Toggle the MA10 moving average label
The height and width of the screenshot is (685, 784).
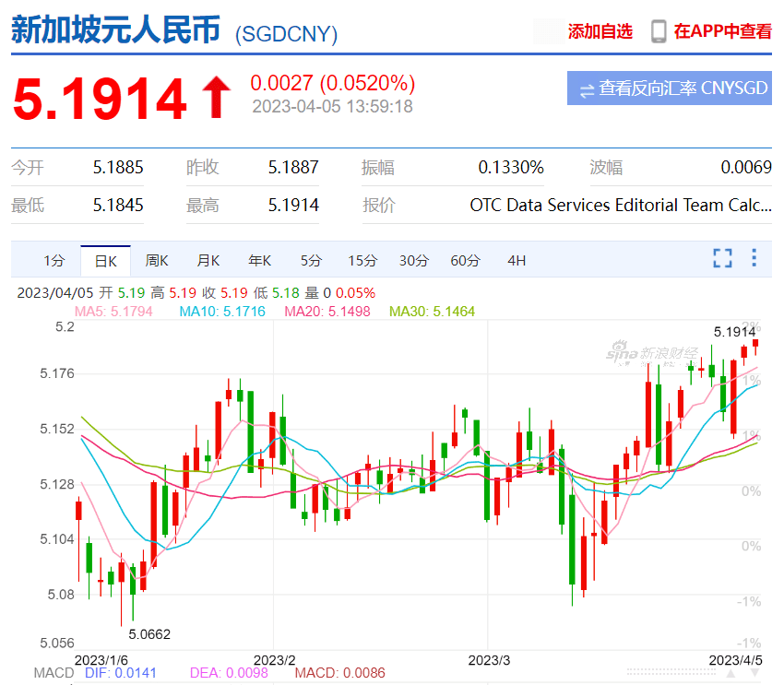[221, 312]
